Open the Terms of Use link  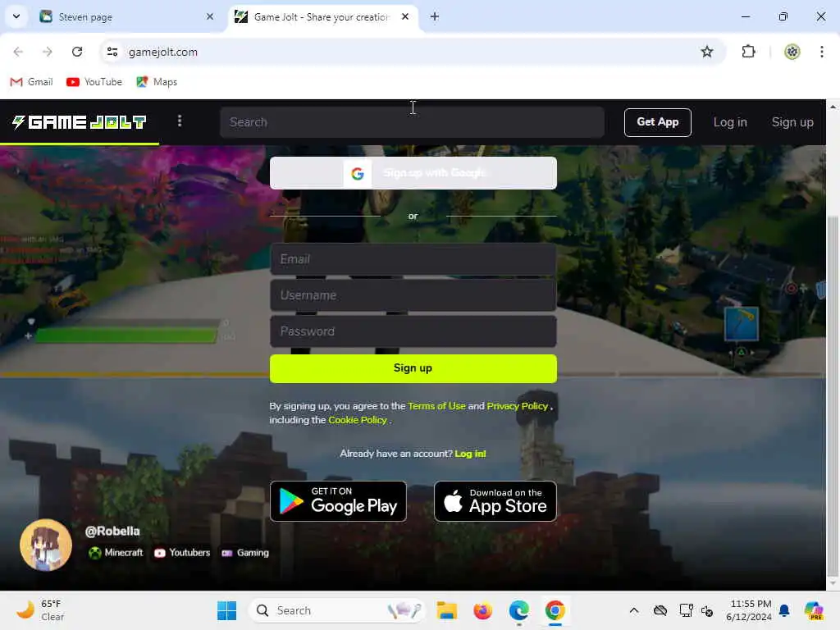(436, 406)
